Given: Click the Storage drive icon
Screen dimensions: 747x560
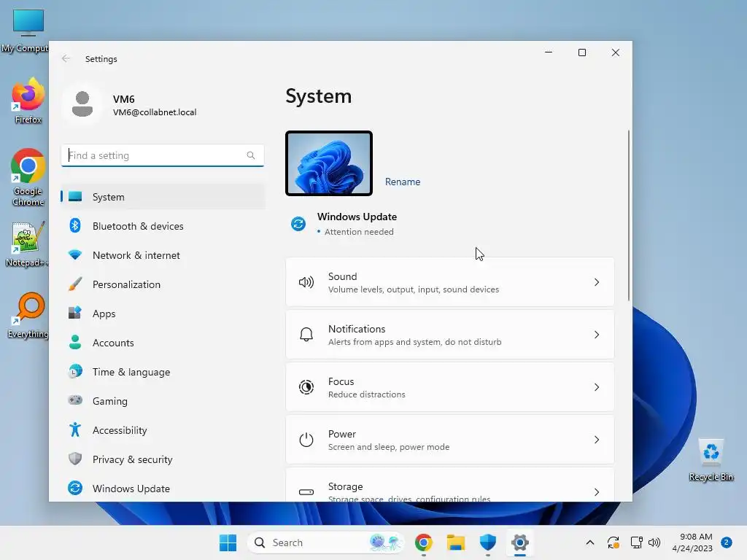Looking at the screenshot, I should coord(306,492).
